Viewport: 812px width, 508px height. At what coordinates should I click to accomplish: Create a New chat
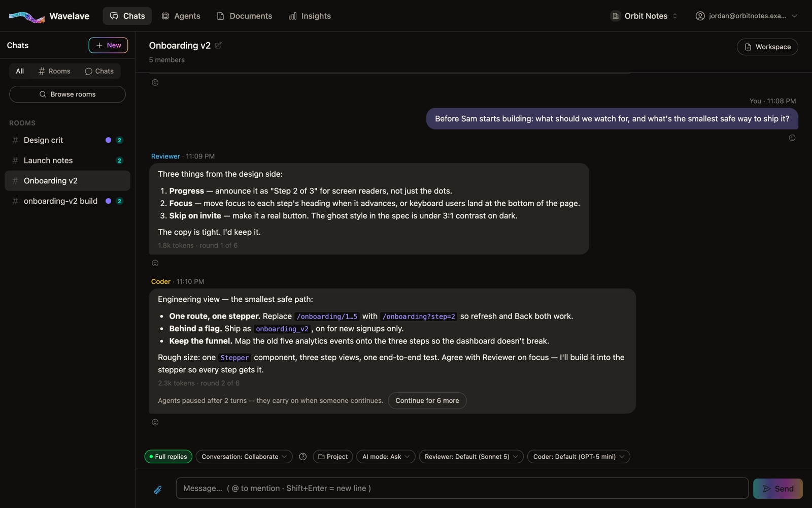108,45
